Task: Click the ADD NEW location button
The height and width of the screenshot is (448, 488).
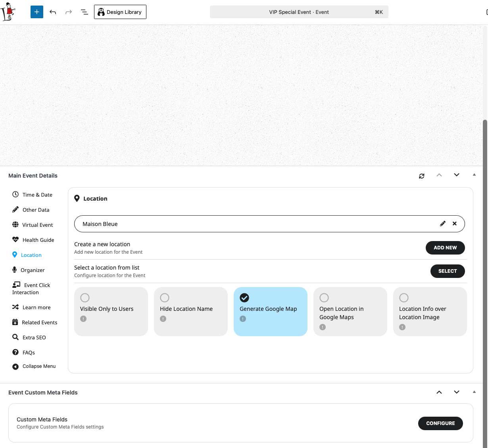Action: [x=445, y=248]
